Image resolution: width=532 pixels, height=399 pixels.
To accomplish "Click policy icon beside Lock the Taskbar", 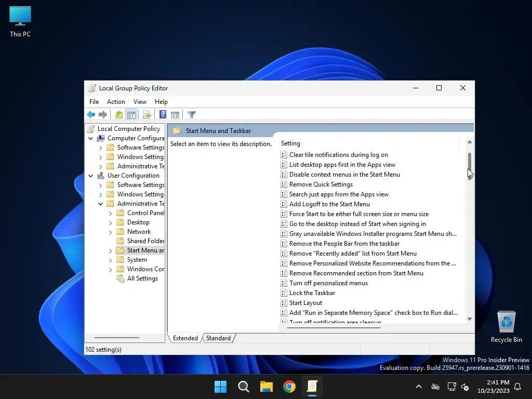I will 284,293.
